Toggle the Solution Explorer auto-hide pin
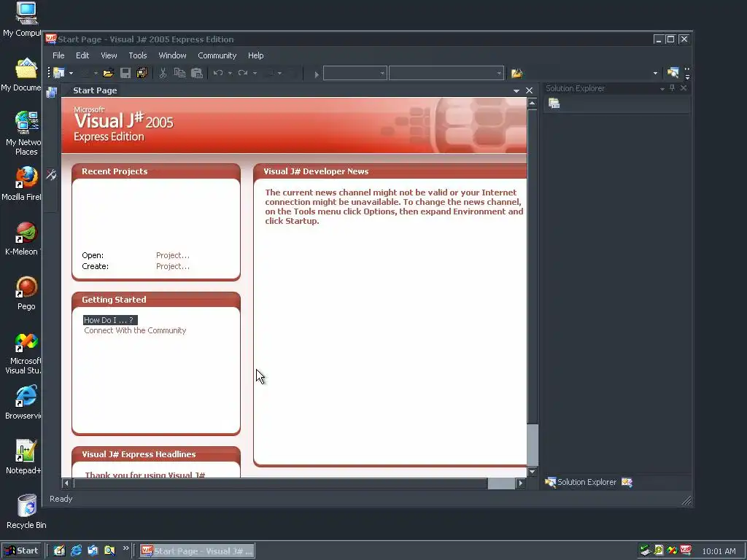Image resolution: width=747 pixels, height=560 pixels. click(x=672, y=88)
